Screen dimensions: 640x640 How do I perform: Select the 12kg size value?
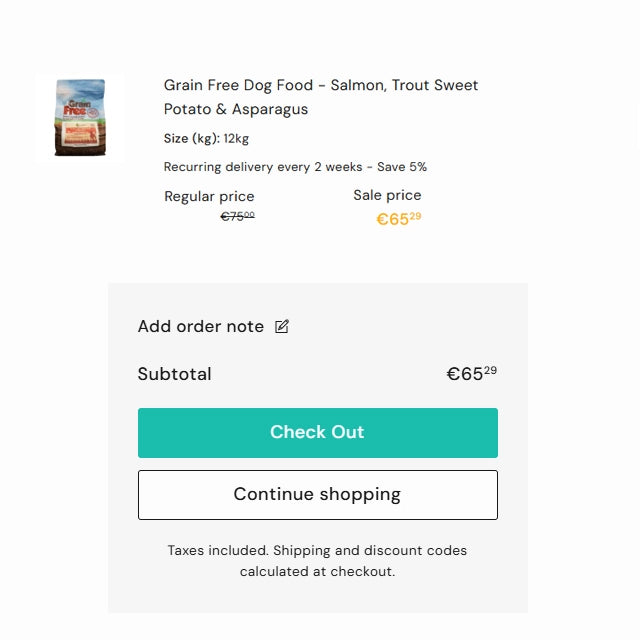pyautogui.click(x=237, y=139)
